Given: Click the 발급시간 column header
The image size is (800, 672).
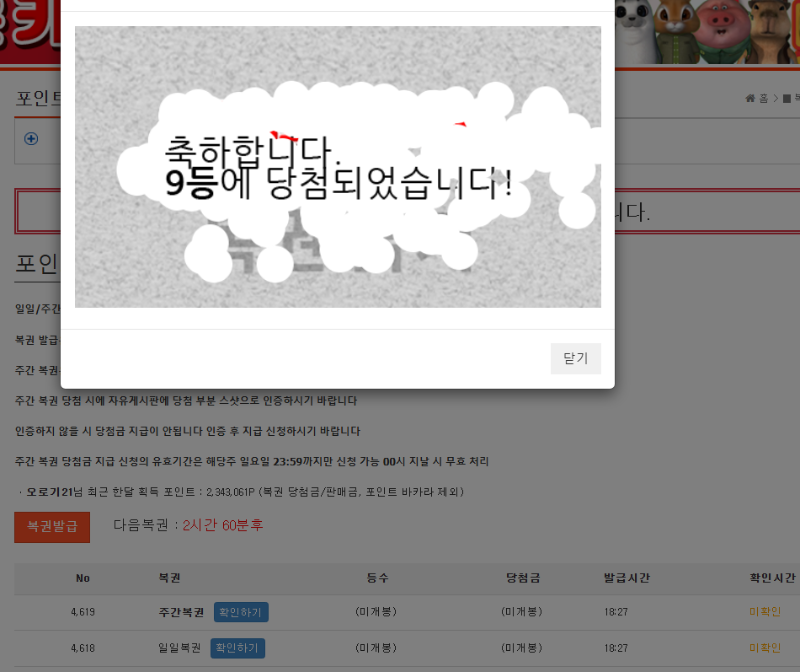Looking at the screenshot, I should 626,578.
